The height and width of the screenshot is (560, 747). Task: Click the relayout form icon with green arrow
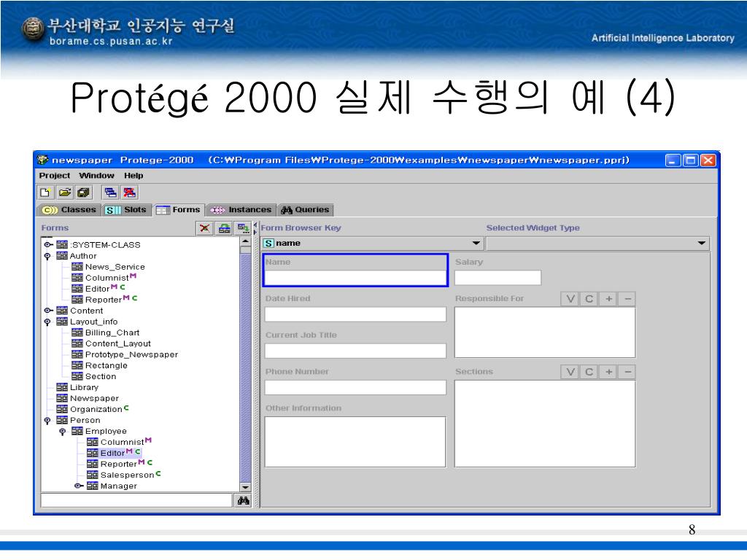[x=243, y=228]
